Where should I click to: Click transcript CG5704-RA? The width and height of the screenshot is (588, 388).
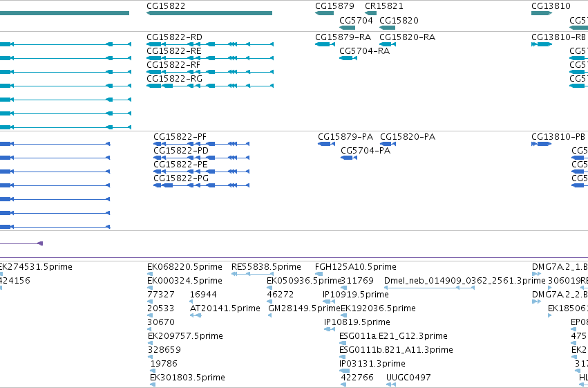[x=348, y=58]
